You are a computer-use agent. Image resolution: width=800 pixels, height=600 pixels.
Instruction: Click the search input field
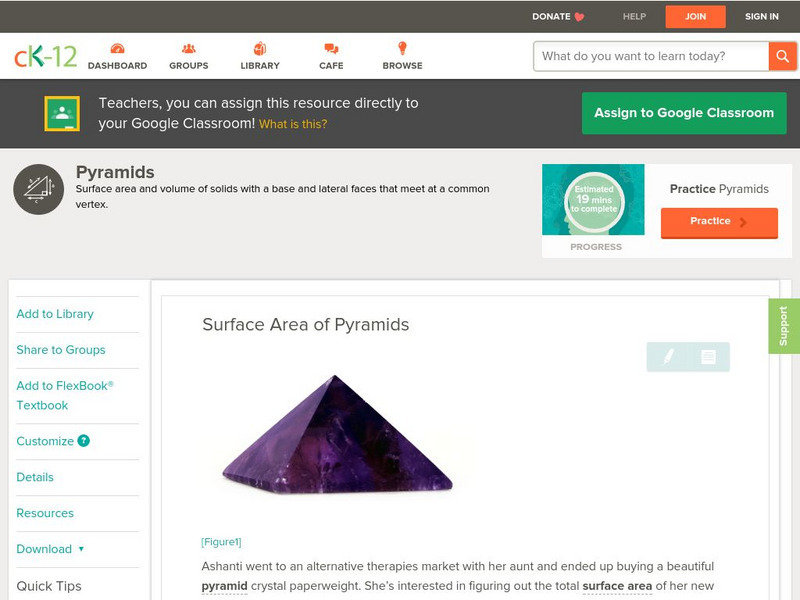pos(651,56)
